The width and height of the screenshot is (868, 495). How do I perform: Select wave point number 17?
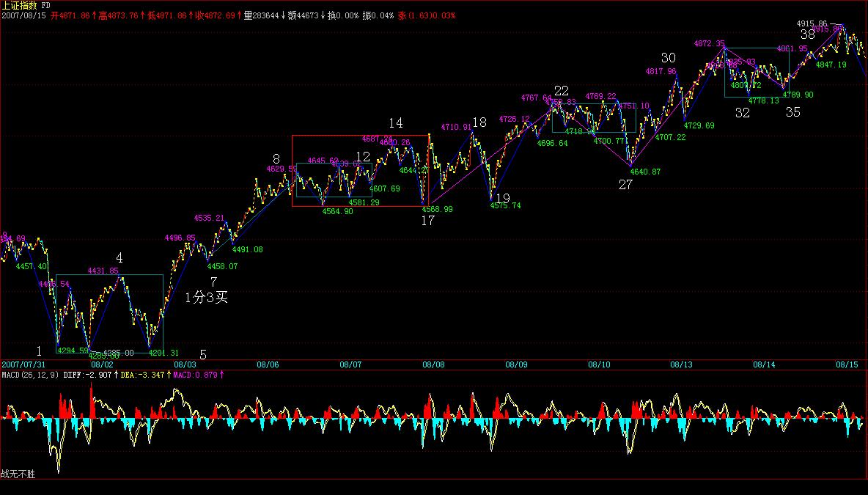(427, 220)
